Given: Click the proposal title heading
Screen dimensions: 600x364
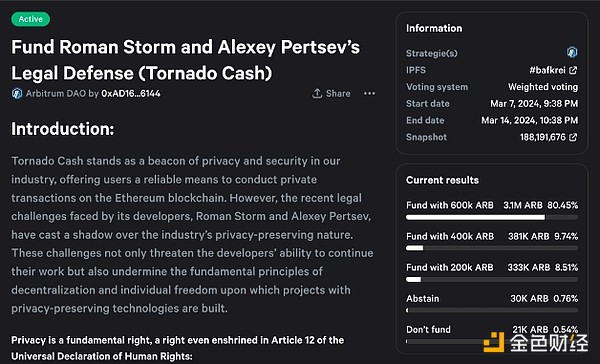Looking at the screenshot, I should [186, 60].
